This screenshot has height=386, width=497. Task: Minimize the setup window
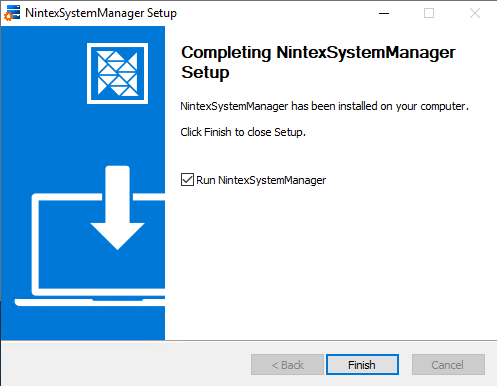[x=384, y=13]
